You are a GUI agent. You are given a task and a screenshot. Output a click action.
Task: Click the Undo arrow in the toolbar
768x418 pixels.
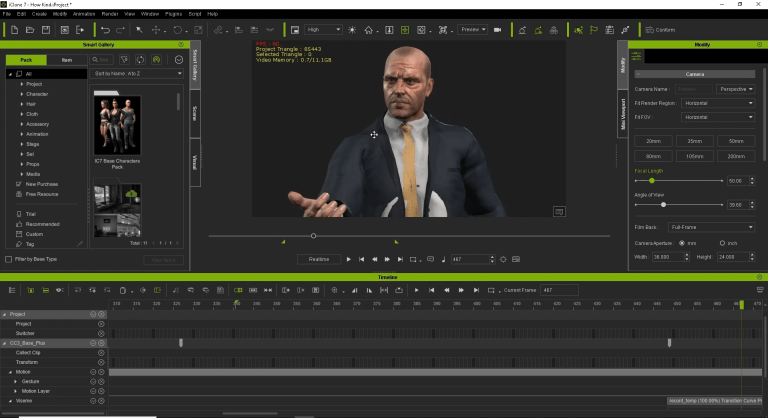[105, 30]
